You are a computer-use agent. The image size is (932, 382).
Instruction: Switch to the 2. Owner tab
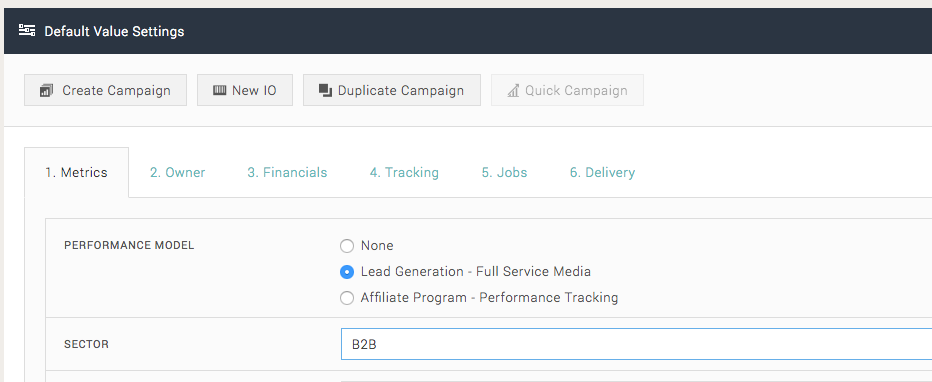point(177,172)
